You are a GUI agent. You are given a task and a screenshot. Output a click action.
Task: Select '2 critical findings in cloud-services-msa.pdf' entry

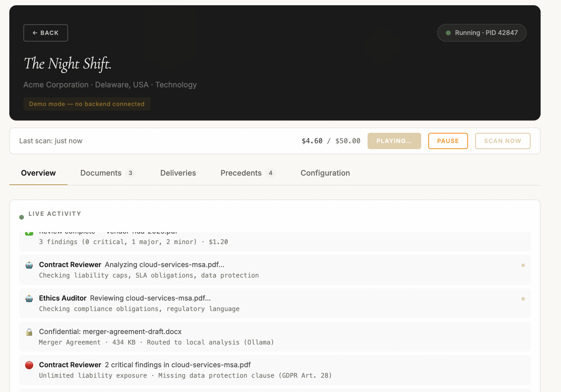pyautogui.click(x=275, y=370)
